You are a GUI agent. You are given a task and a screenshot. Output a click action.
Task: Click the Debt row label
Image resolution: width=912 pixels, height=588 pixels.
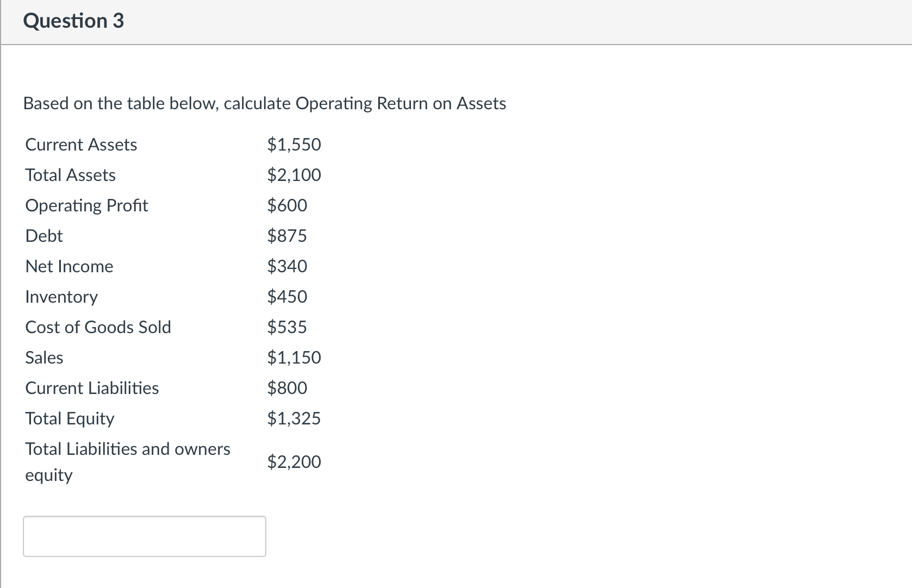(x=44, y=236)
